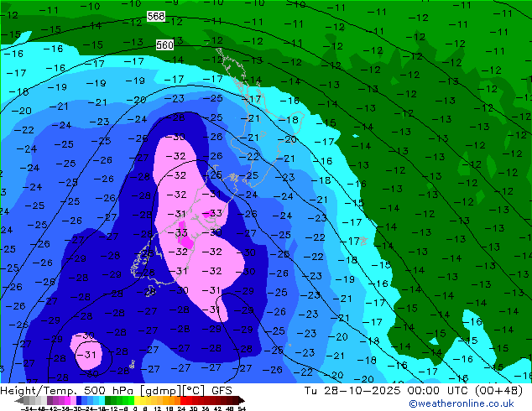This screenshot has height=411, width=532.
Task: Click the '-54' label under the legend
Action: pyautogui.click(x=27, y=408)
